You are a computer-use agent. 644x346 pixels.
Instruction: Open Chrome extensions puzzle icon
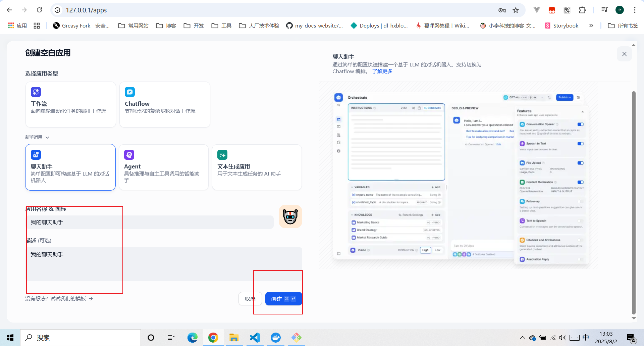(582, 10)
